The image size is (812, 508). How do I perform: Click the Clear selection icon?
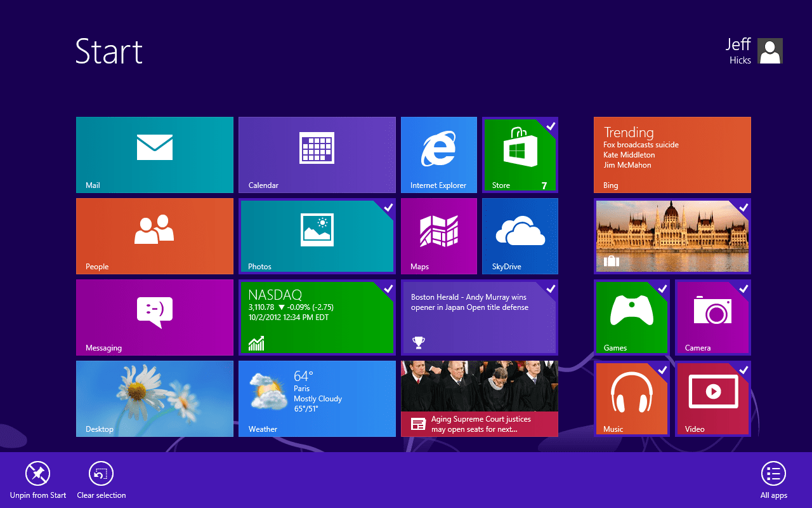tap(101, 474)
